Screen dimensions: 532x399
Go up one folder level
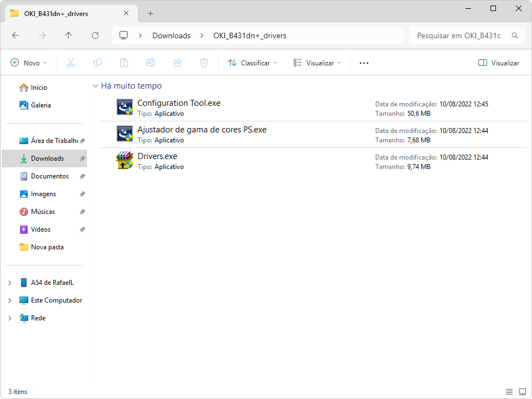(69, 35)
